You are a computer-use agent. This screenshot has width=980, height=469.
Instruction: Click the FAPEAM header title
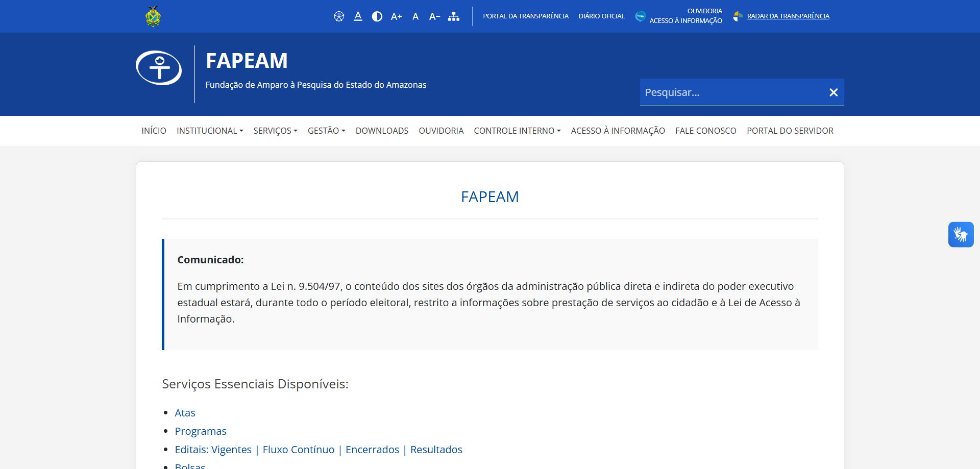(247, 61)
